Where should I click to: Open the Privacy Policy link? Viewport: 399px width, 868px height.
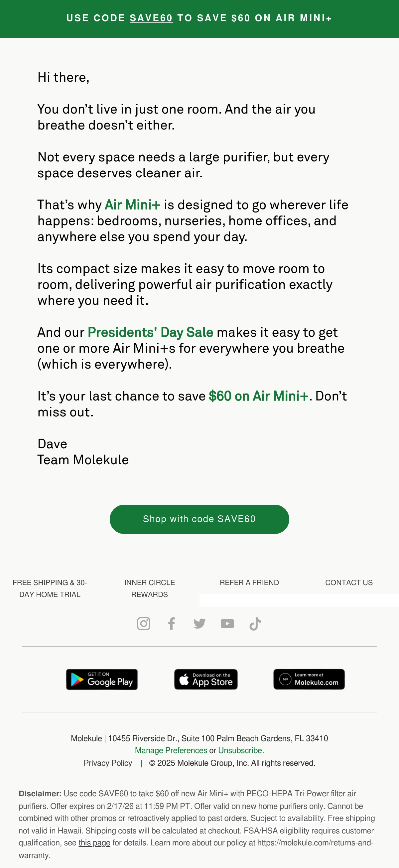click(x=108, y=763)
